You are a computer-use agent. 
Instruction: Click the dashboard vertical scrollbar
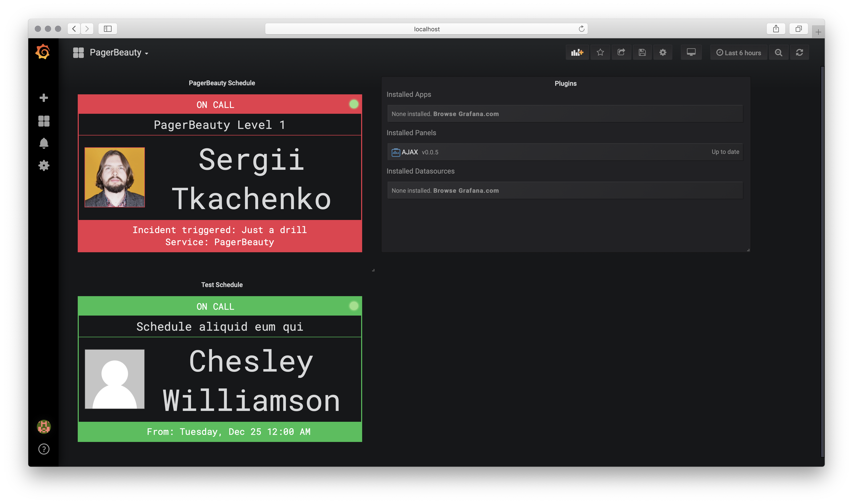pos(822,262)
